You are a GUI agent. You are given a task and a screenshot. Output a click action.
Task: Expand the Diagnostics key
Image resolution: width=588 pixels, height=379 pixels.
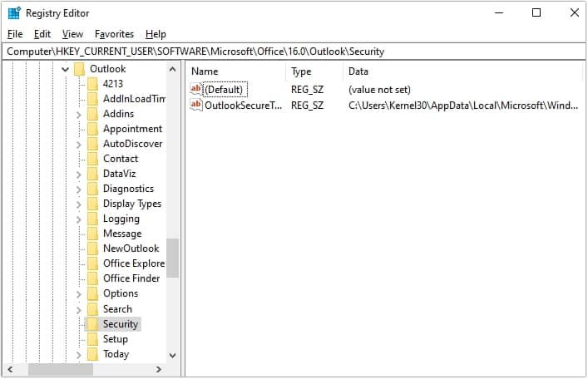click(x=79, y=189)
